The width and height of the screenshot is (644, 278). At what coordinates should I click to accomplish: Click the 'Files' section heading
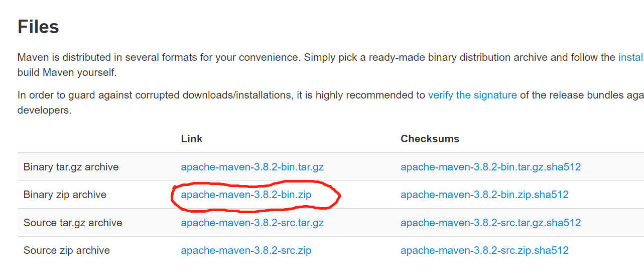[38, 27]
